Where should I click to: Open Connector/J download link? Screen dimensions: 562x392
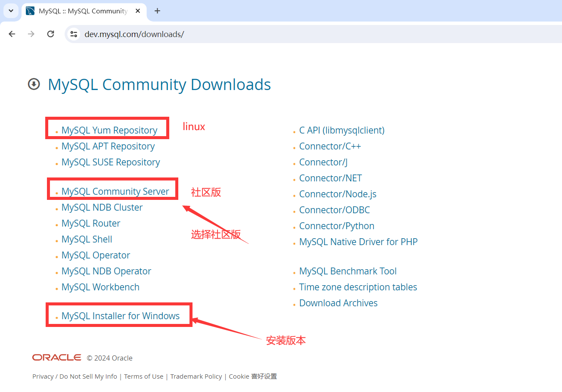click(323, 162)
